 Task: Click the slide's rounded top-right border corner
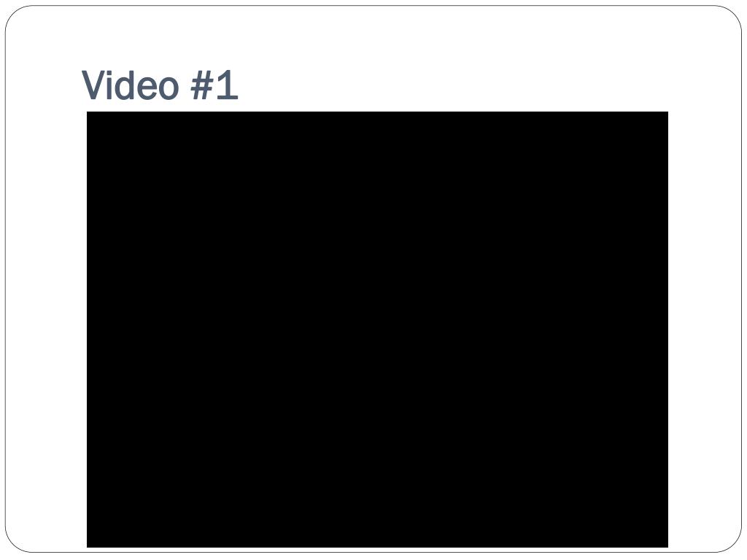[x=734, y=14]
